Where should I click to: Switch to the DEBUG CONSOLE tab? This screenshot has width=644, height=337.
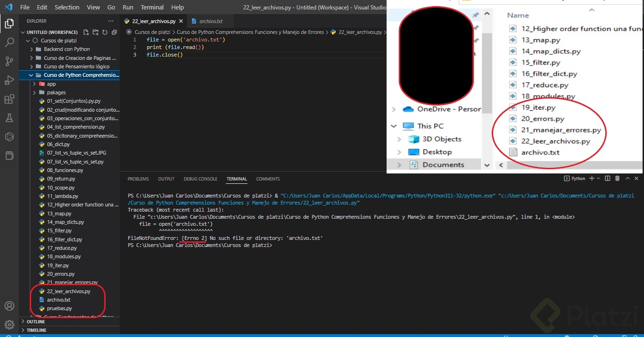200,179
